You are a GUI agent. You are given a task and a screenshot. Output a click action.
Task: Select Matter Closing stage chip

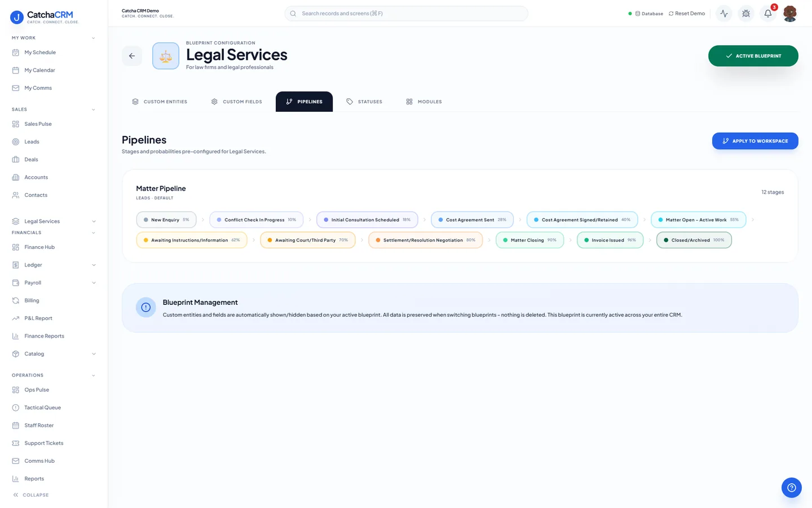tap(529, 240)
